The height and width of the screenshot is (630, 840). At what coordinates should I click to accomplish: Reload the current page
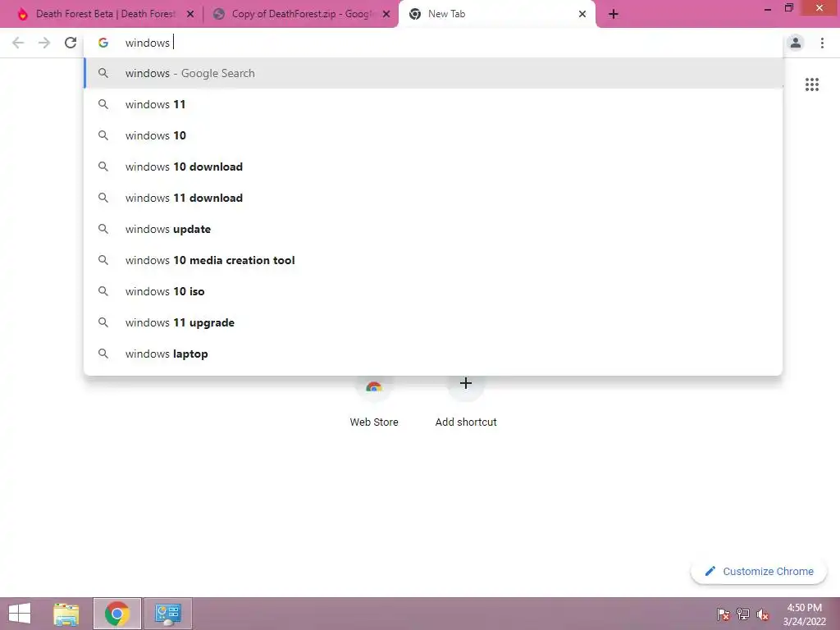(71, 43)
